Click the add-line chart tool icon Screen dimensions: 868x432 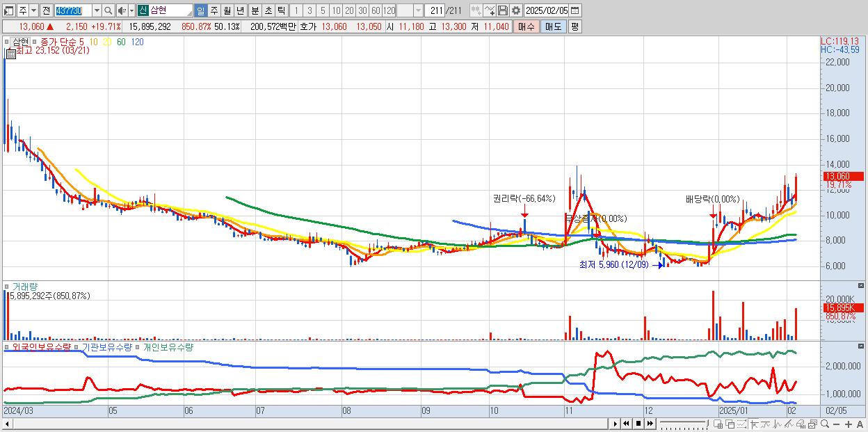pos(490,10)
